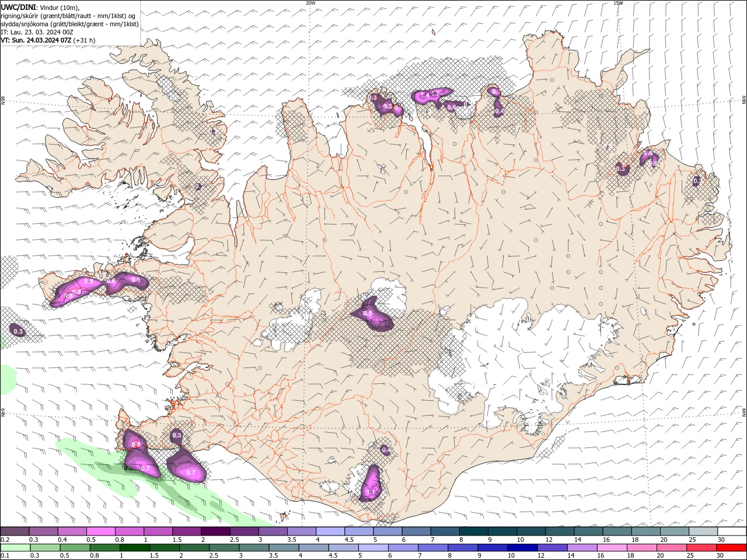Viewport: 747px width, 560px height.
Task: Click the 15W longitude label at top
Action: [618, 3]
